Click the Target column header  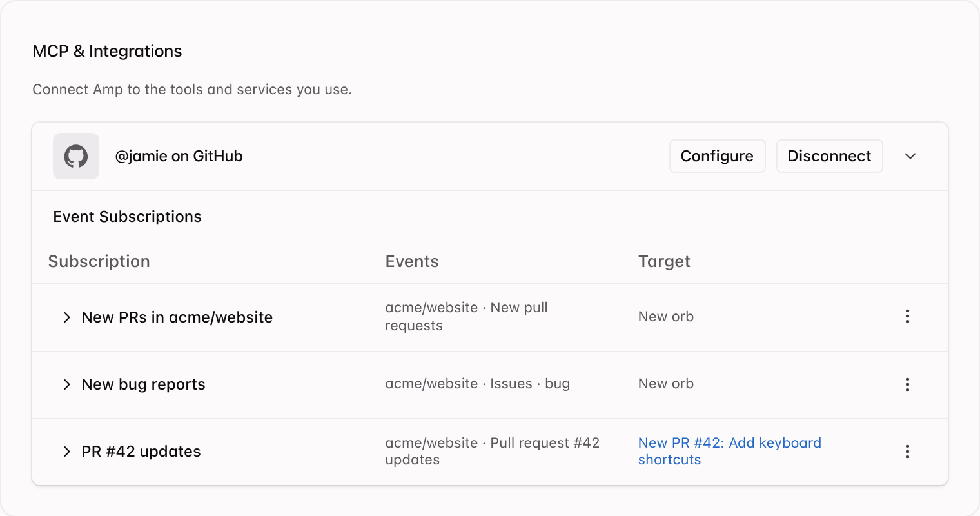(x=664, y=261)
